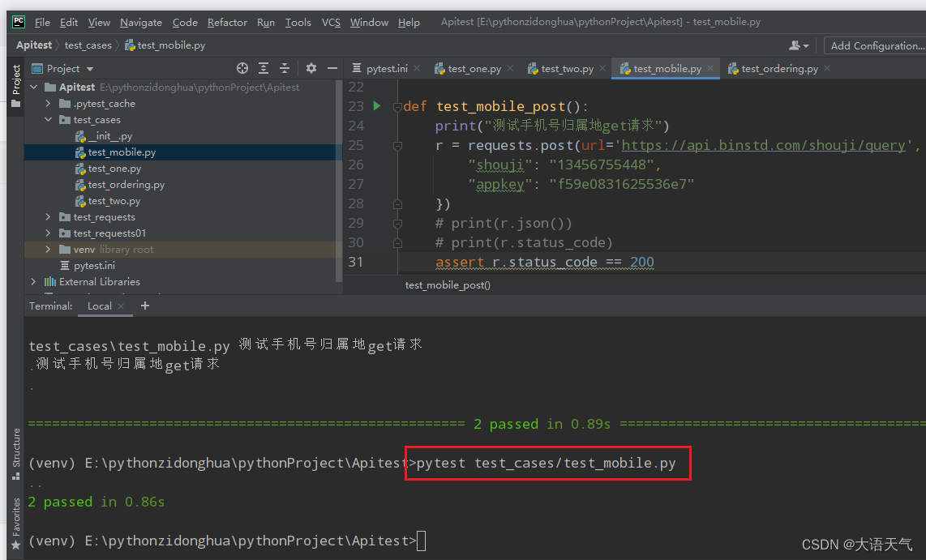Open the Structure sidebar tool window
Viewport: 926px width, 560px height.
(x=16, y=453)
